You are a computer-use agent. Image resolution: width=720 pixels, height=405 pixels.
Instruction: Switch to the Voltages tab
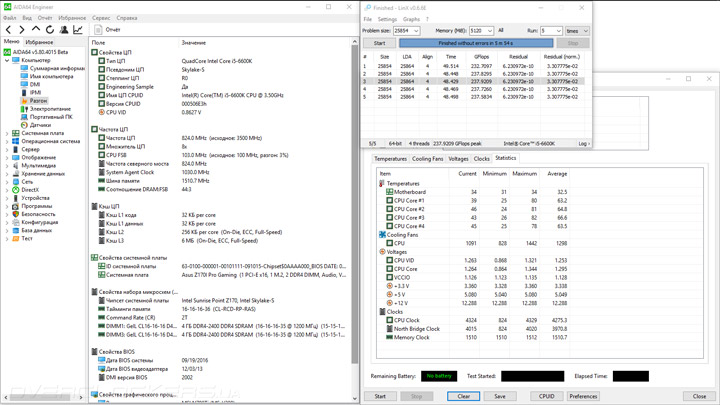(458, 159)
